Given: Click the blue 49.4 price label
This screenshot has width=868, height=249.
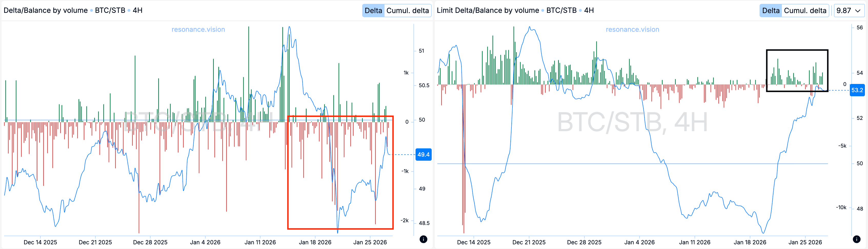Looking at the screenshot, I should pyautogui.click(x=423, y=155).
